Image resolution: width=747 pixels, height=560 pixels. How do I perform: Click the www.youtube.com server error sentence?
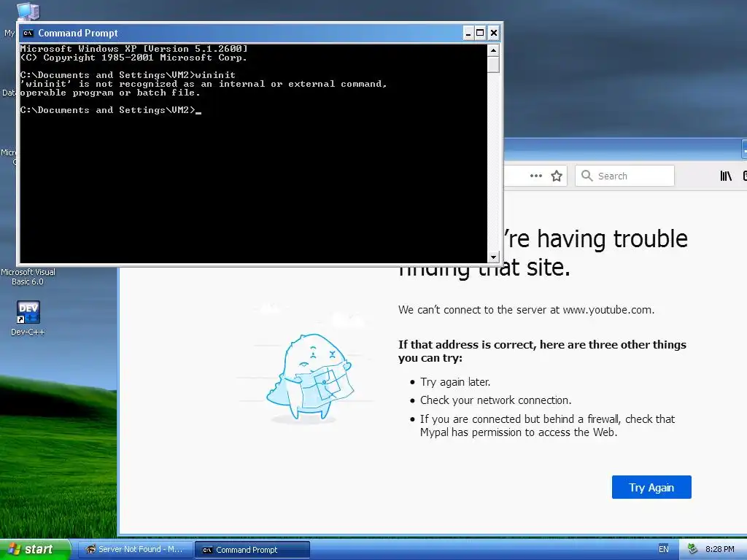point(526,309)
